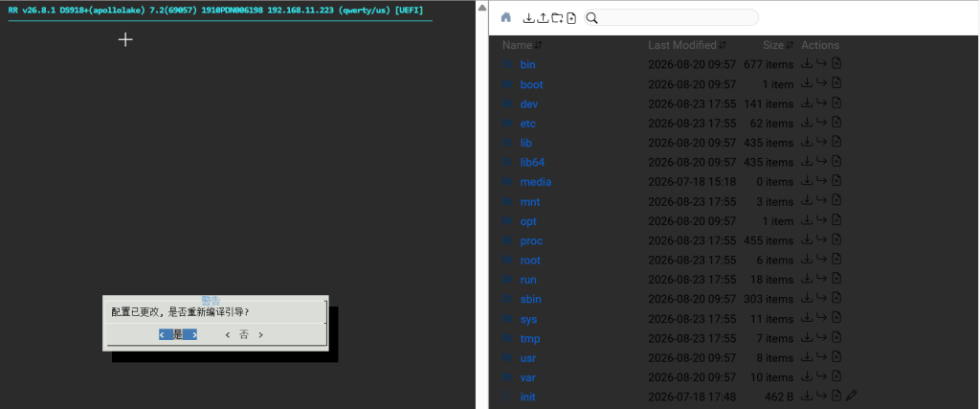980x409 pixels.
Task: Go to the home directory icon
Action: 506,17
